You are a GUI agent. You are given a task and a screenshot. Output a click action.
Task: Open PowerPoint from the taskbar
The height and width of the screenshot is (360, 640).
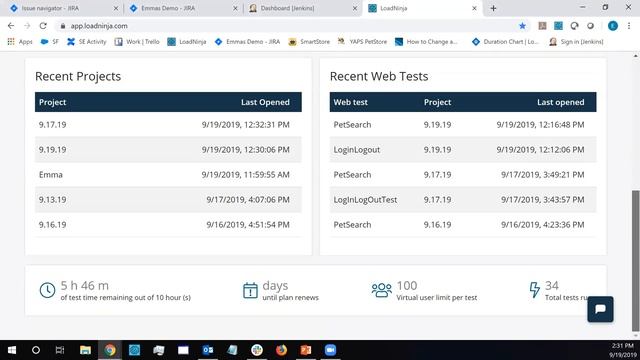coord(306,350)
